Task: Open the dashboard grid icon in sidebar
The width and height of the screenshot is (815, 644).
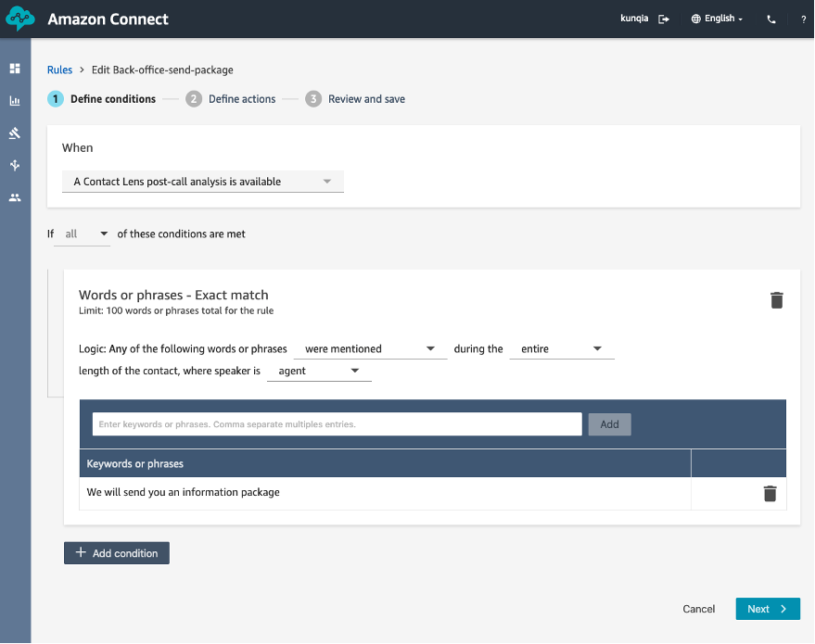Action: pos(15,69)
